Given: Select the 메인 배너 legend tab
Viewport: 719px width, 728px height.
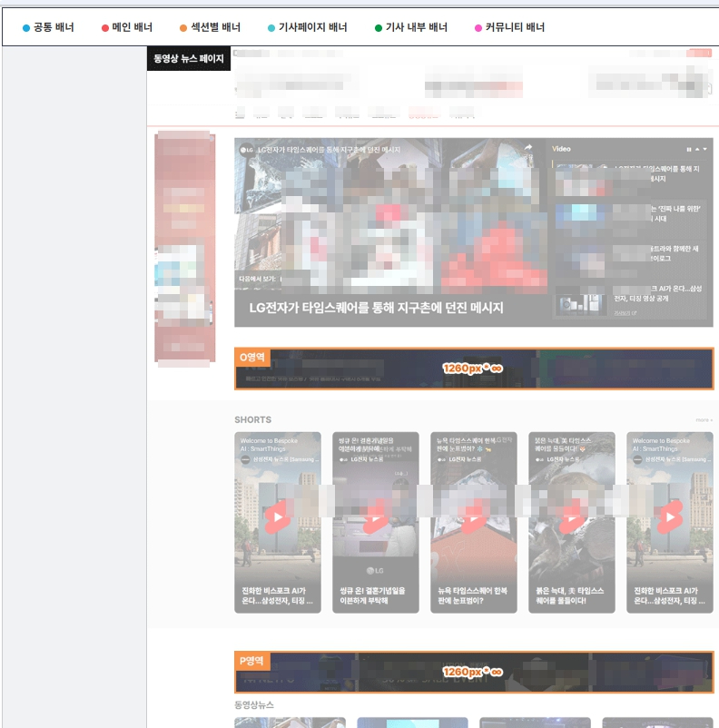Looking at the screenshot, I should (x=127, y=27).
